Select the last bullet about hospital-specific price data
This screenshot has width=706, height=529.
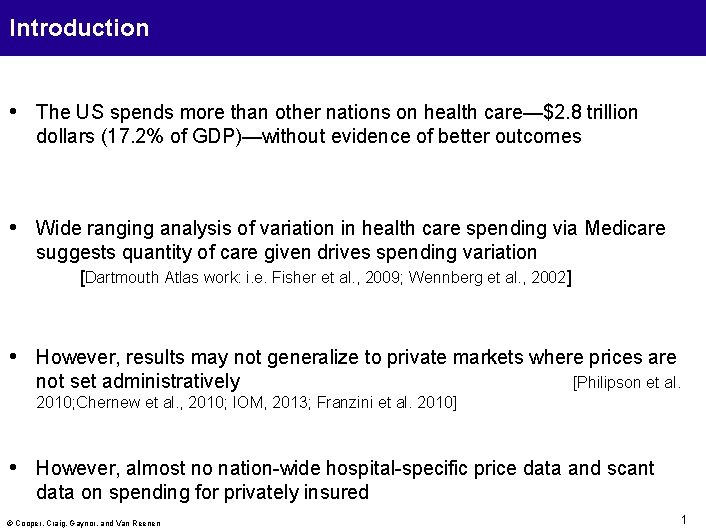click(345, 480)
